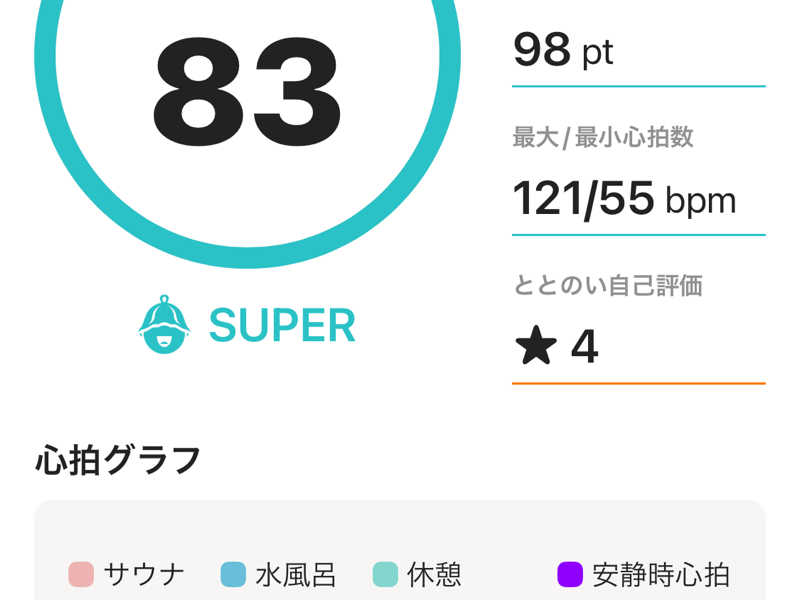Select the 休憩 legend label
Screen dimensions: 800x600
tap(434, 575)
